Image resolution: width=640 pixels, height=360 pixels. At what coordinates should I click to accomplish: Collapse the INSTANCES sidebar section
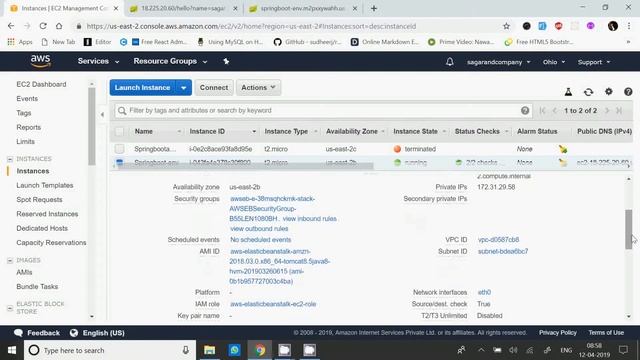(10, 159)
